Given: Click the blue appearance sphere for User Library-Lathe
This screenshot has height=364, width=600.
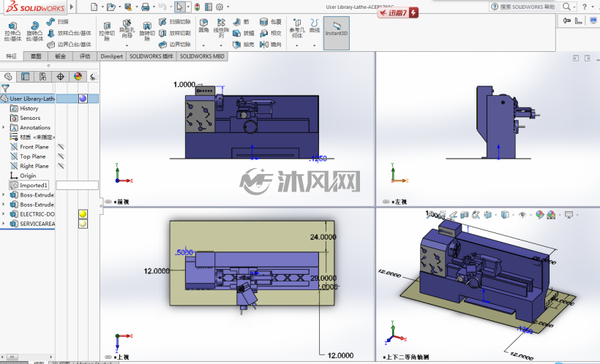Looking at the screenshot, I should coord(83,99).
